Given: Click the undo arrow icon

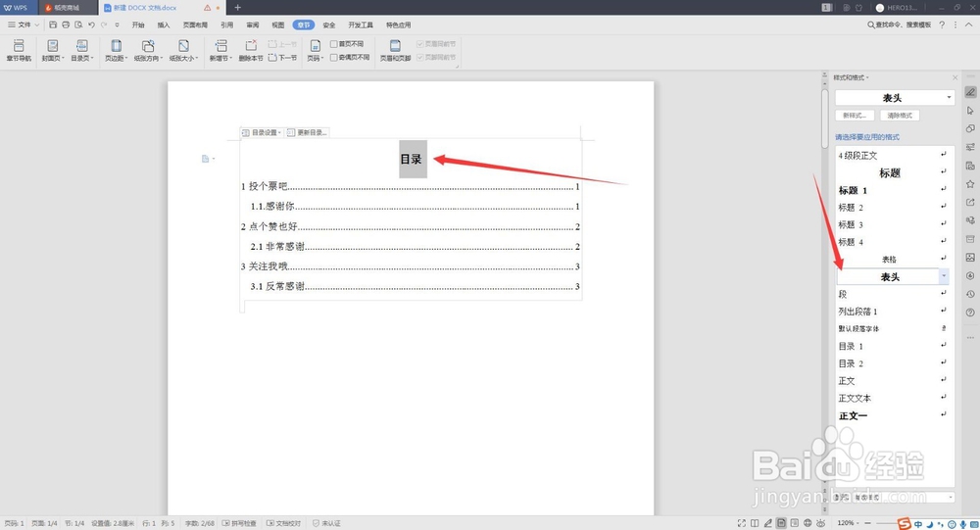Looking at the screenshot, I should point(91,25).
